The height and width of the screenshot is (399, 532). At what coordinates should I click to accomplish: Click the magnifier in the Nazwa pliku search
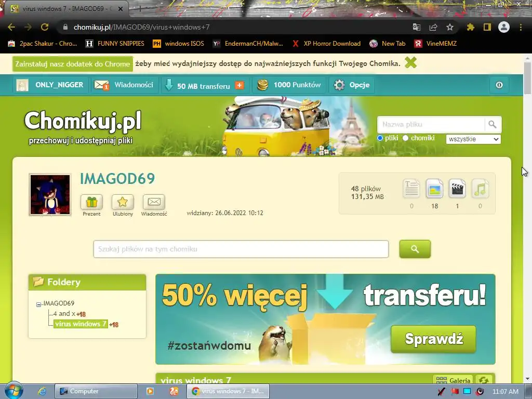point(493,125)
